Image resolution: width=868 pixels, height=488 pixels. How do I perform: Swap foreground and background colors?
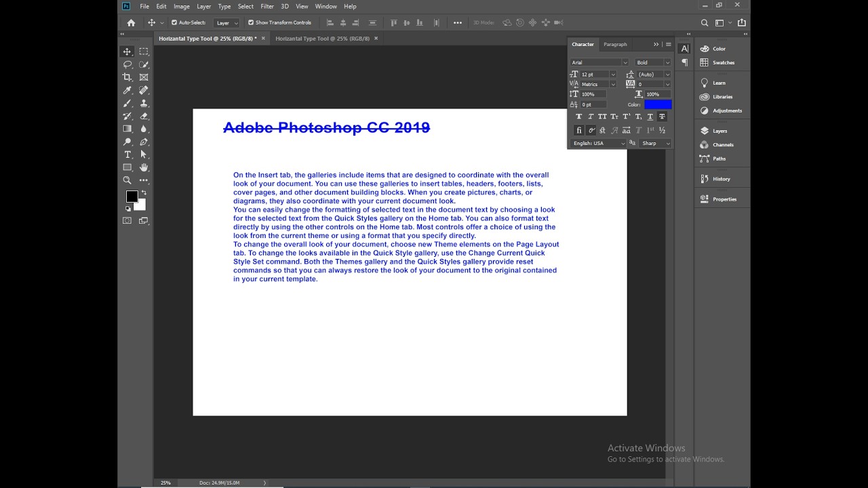pyautogui.click(x=144, y=193)
